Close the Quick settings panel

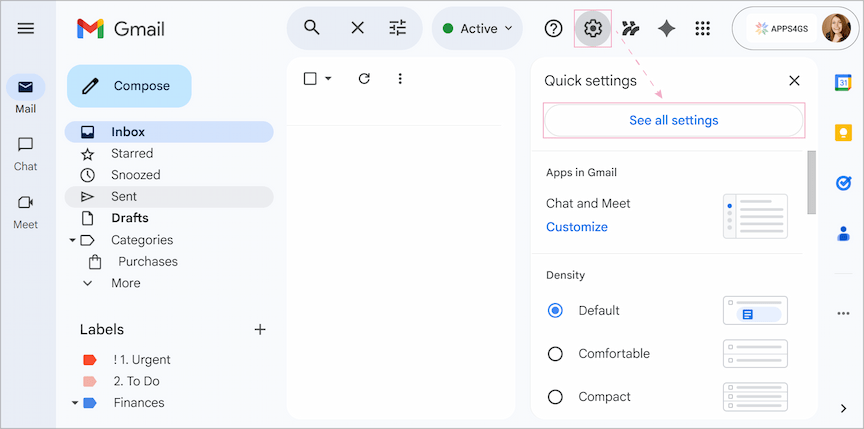tap(794, 81)
